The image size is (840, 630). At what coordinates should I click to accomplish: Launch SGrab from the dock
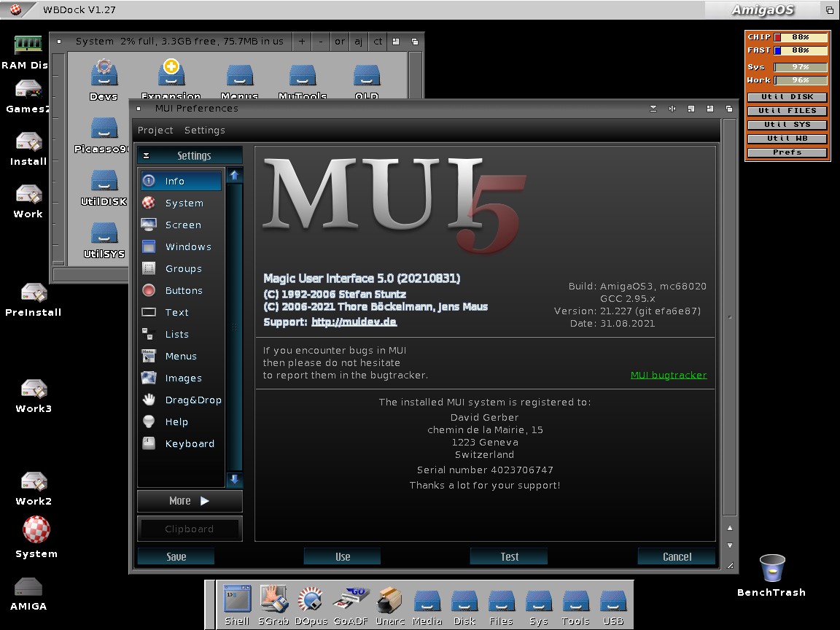tap(273, 604)
